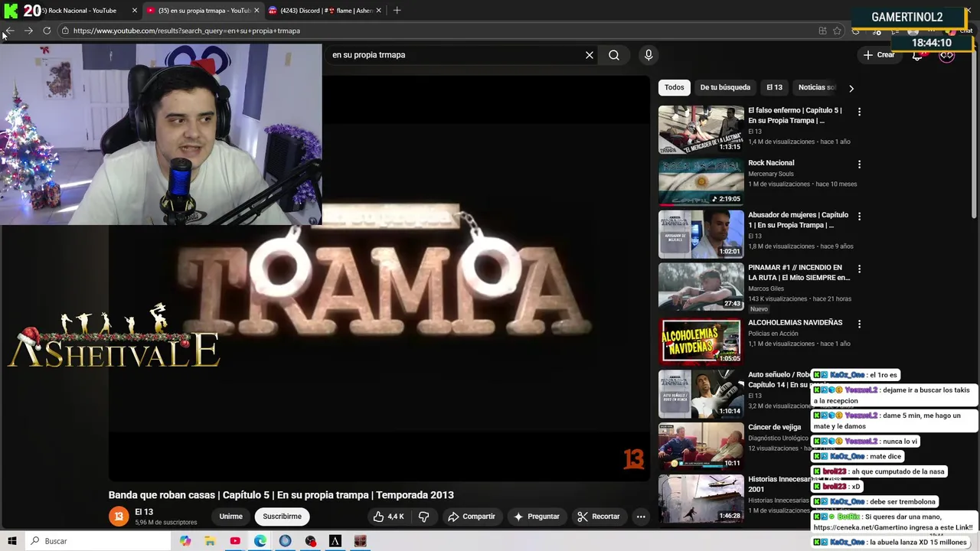This screenshot has width=980, height=551.
Task: Open the YouTube account avatar menu
Action: tap(947, 55)
